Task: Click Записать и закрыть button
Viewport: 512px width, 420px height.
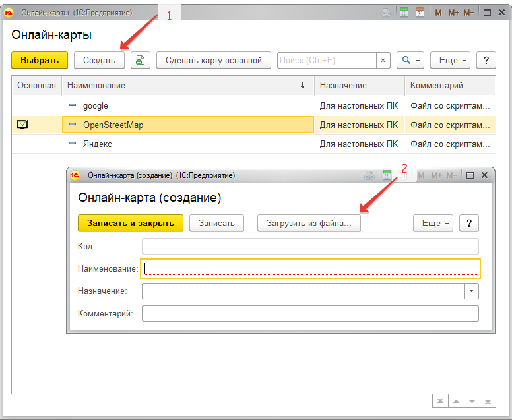Action: 131,224
